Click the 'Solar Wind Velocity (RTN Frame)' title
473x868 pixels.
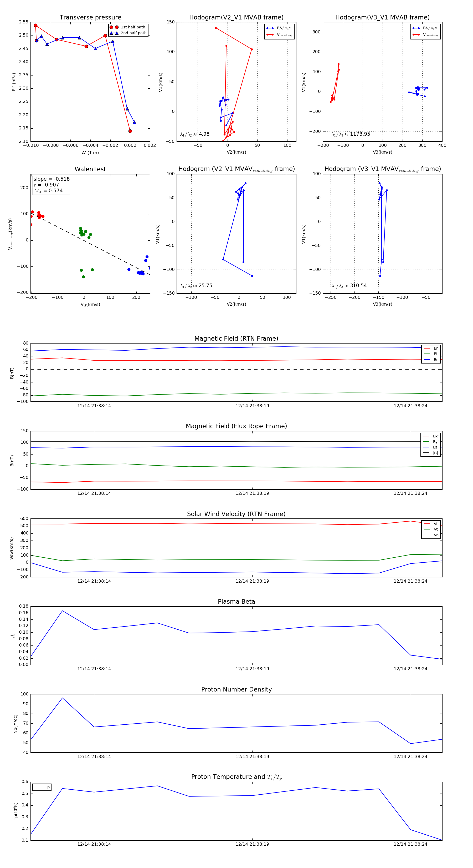(x=236, y=514)
